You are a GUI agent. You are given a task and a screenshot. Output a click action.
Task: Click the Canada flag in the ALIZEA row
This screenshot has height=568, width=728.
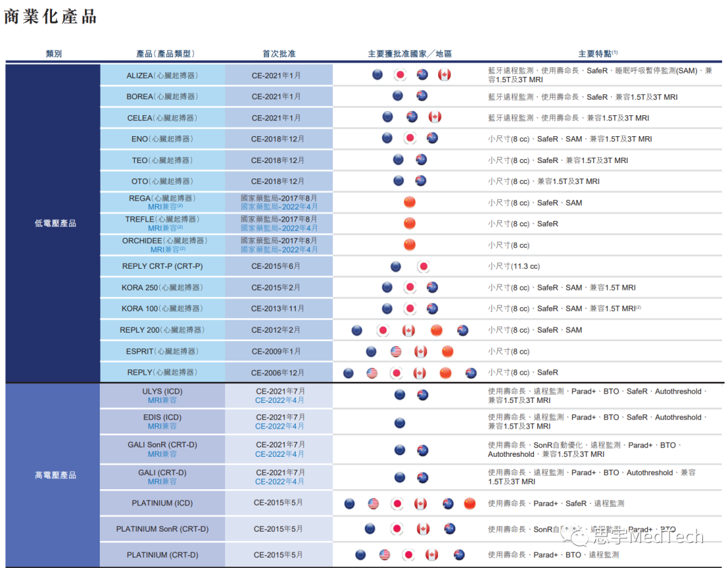(x=444, y=74)
